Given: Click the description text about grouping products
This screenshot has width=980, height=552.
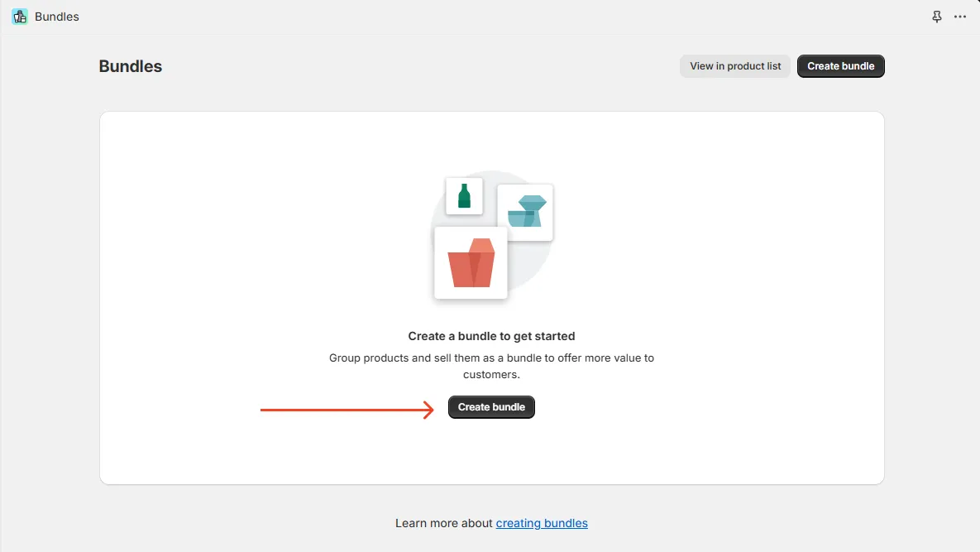Looking at the screenshot, I should click(x=491, y=366).
